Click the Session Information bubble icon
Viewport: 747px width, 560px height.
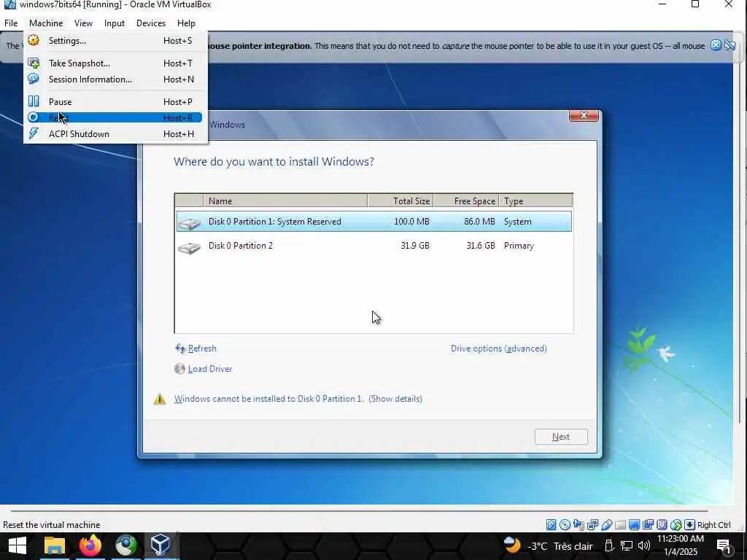[x=34, y=79]
